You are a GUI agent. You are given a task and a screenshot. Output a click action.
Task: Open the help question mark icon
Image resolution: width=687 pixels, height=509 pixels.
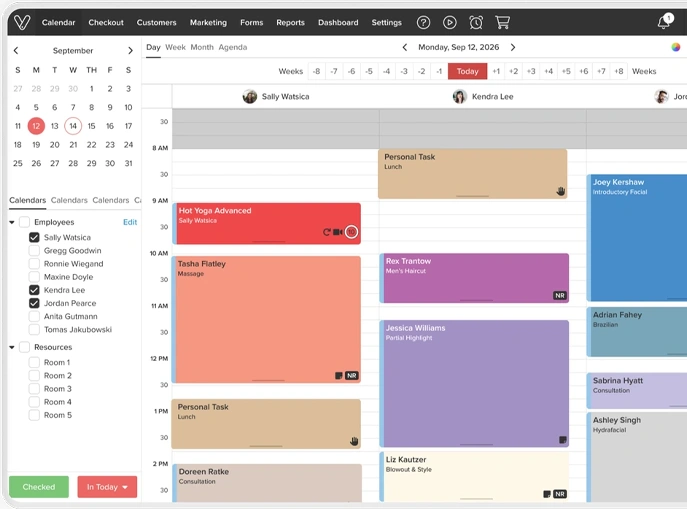pos(423,22)
